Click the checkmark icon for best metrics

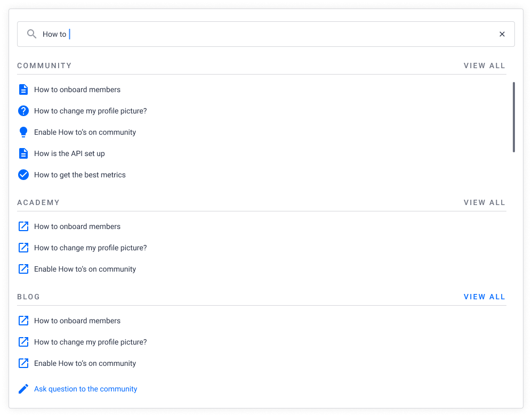coord(23,175)
